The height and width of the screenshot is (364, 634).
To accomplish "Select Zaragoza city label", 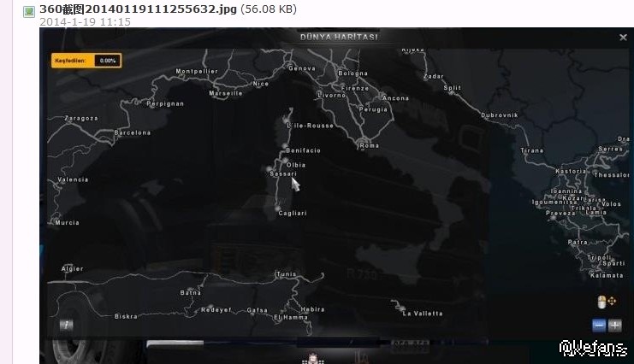I will tap(81, 119).
